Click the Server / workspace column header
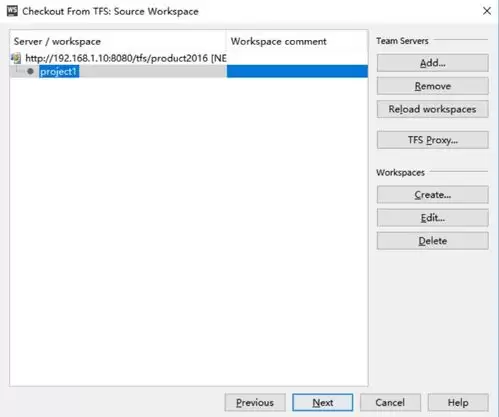 [x=57, y=41]
